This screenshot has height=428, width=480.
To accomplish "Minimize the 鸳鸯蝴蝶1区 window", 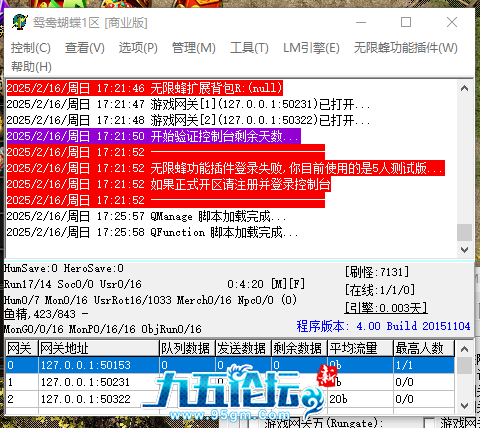I will click(x=361, y=22).
